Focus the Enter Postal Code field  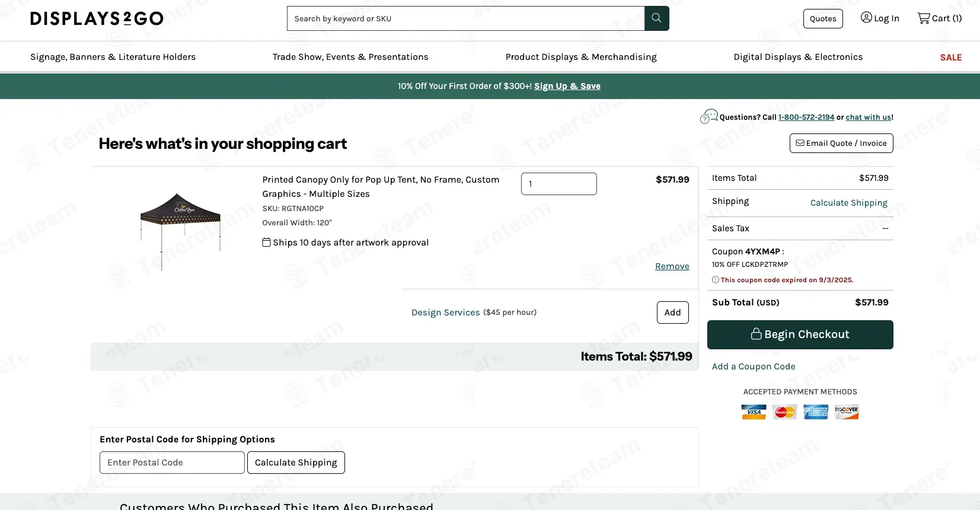[x=172, y=463]
